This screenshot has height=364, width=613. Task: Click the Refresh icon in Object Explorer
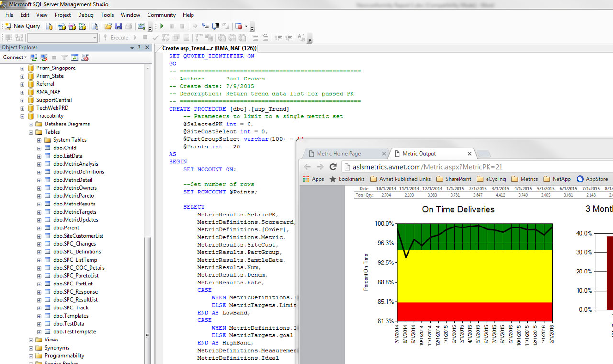[x=75, y=57]
